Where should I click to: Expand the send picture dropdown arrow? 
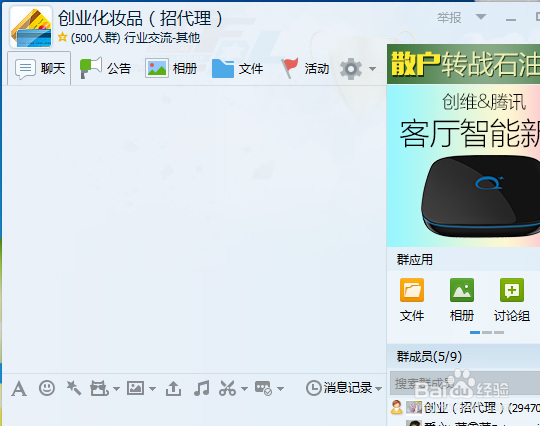[152, 389]
